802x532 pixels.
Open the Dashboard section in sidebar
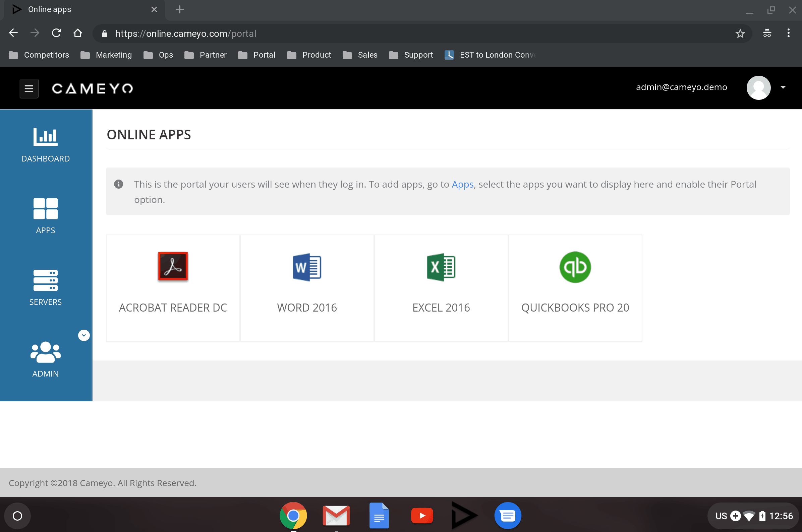pos(46,145)
